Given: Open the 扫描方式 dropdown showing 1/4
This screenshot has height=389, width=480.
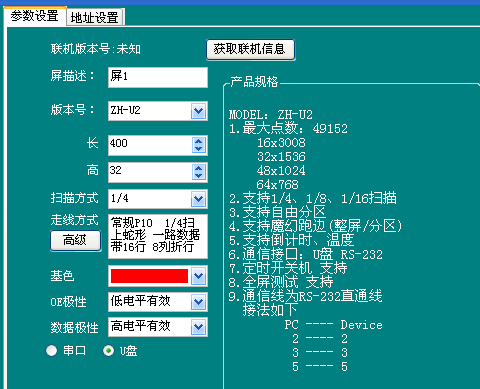Looking at the screenshot, I should 199,199.
